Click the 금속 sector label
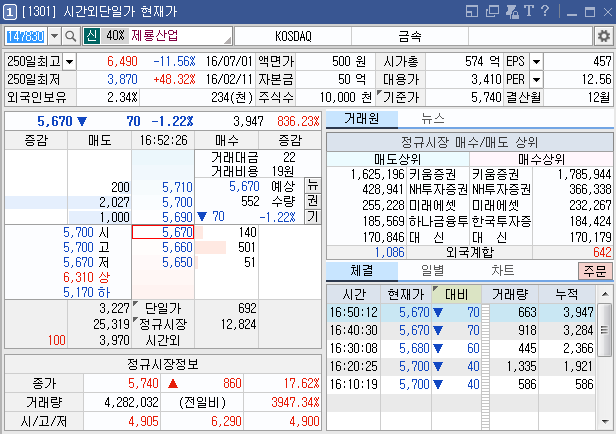Screen dimensions: 616x434 410,37
